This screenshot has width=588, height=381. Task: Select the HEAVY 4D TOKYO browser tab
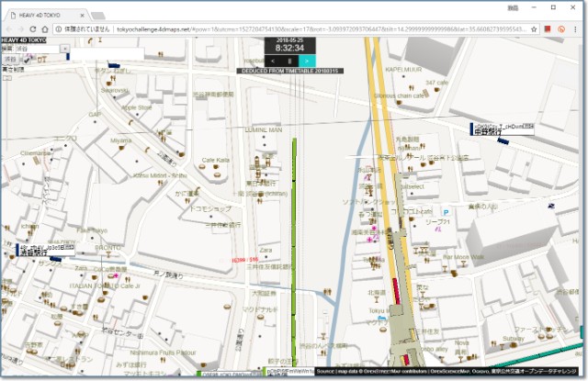[x=41, y=16]
